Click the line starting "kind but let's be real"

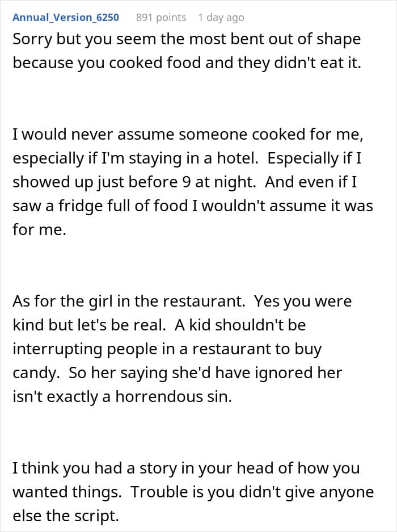(159, 325)
